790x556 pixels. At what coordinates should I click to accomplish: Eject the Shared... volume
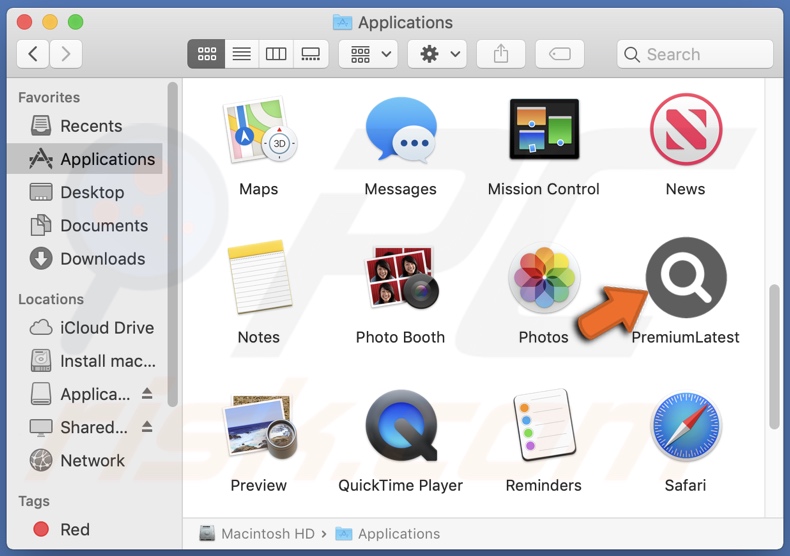147,427
